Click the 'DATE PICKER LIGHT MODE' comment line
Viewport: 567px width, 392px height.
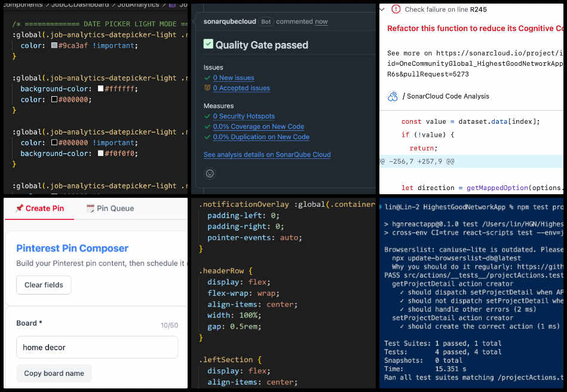100,24
